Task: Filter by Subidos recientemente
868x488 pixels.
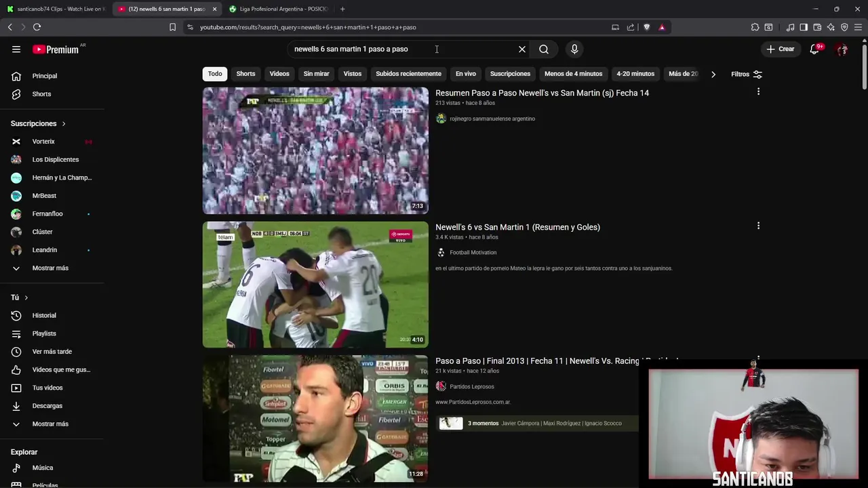Action: click(408, 74)
